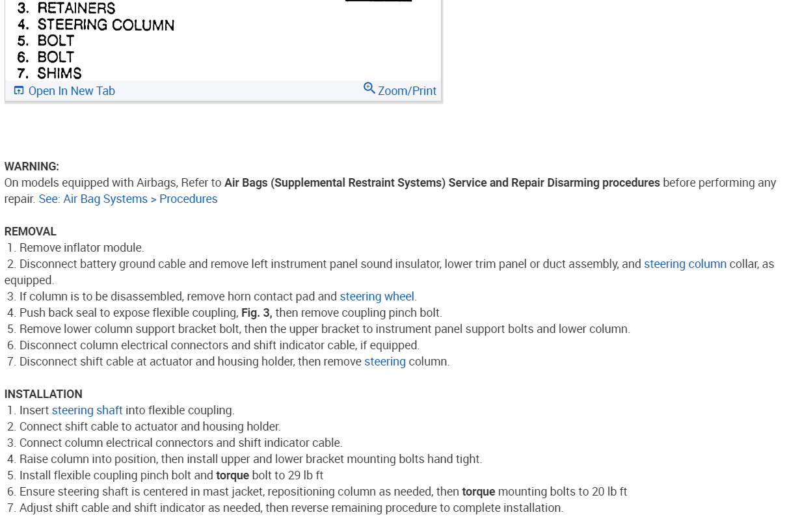The height and width of the screenshot is (532, 800).
Task: Click bold torque in the 20 lb ft step
Action: (478, 492)
